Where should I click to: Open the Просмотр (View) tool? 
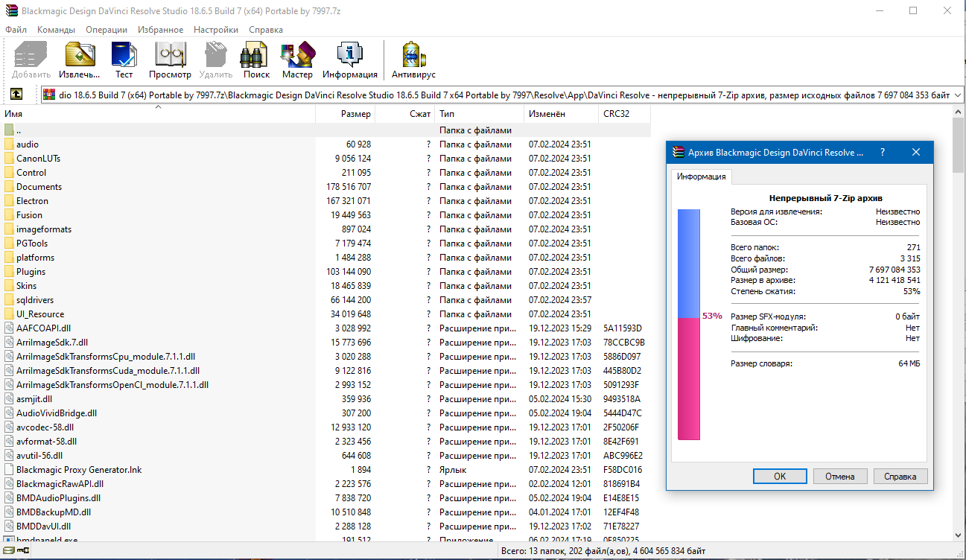click(x=170, y=60)
